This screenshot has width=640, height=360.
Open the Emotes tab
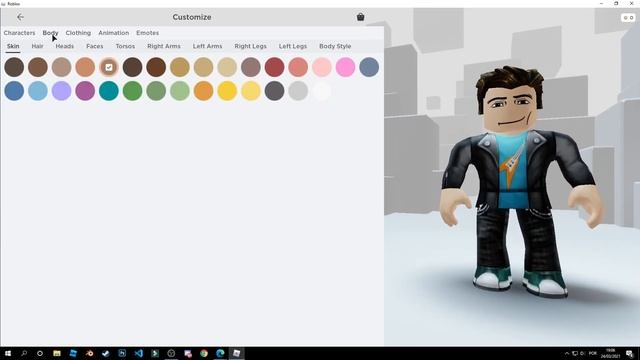click(x=147, y=33)
